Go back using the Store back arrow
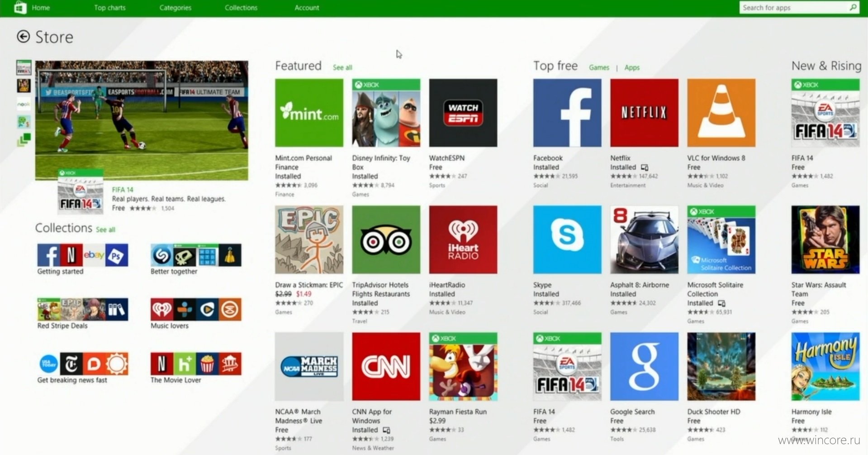The height and width of the screenshot is (455, 868). point(24,37)
